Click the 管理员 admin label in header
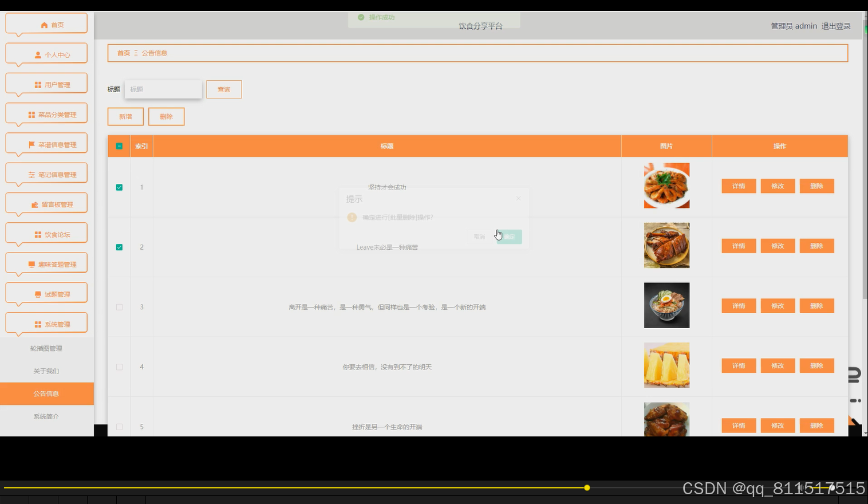This screenshot has width=868, height=504. tap(794, 26)
